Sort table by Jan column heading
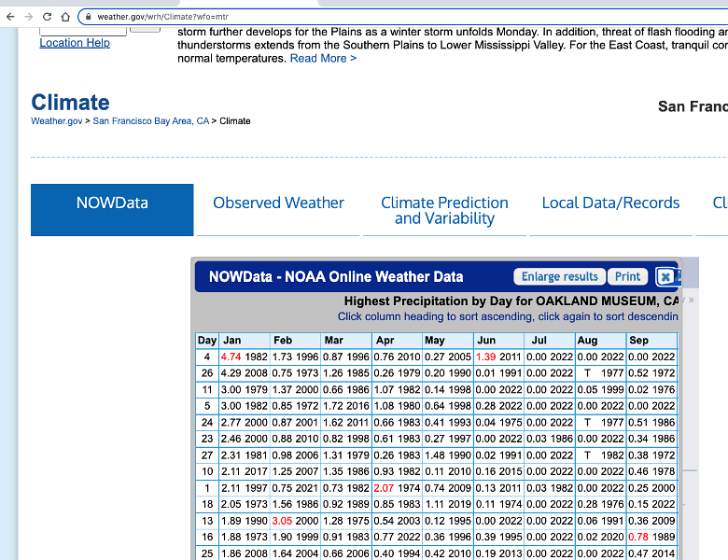This screenshot has width=728, height=560. coord(245,341)
